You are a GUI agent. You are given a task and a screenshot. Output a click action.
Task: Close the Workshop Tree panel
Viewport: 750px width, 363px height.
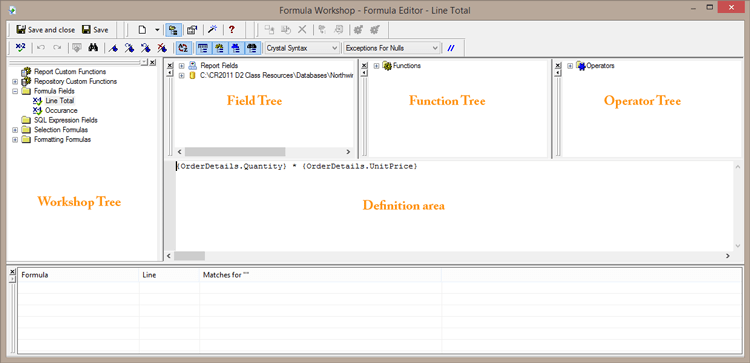153,63
